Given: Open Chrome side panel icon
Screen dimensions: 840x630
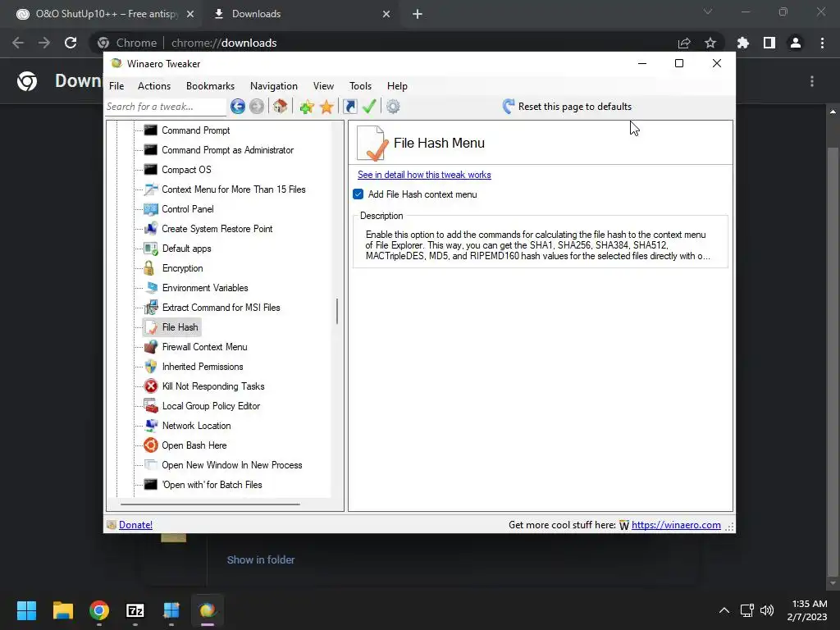Looking at the screenshot, I should pyautogui.click(x=769, y=43).
